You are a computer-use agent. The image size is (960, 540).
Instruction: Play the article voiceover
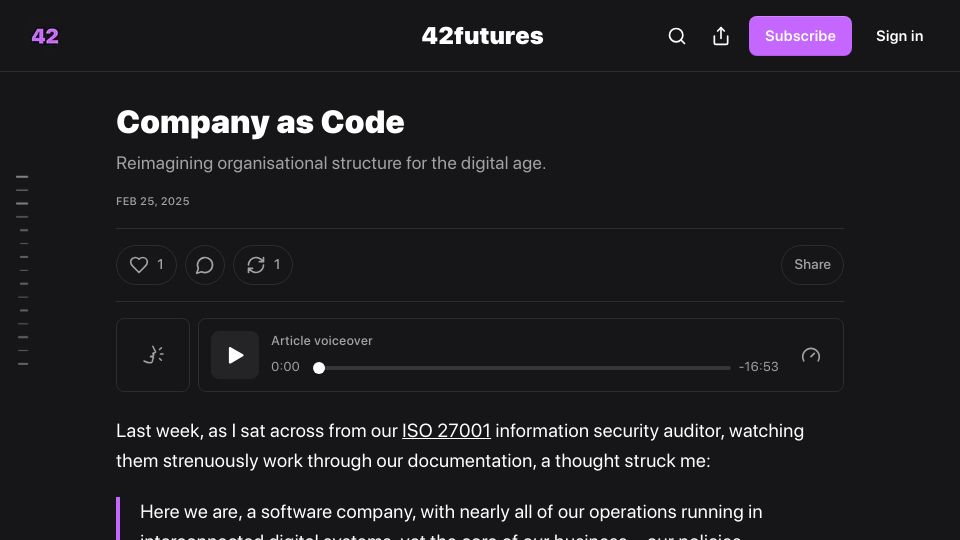[x=235, y=355]
